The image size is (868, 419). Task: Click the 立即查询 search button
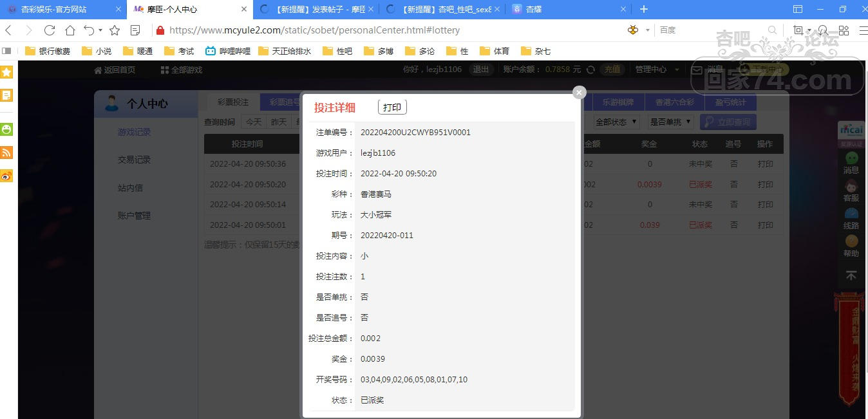coord(728,122)
